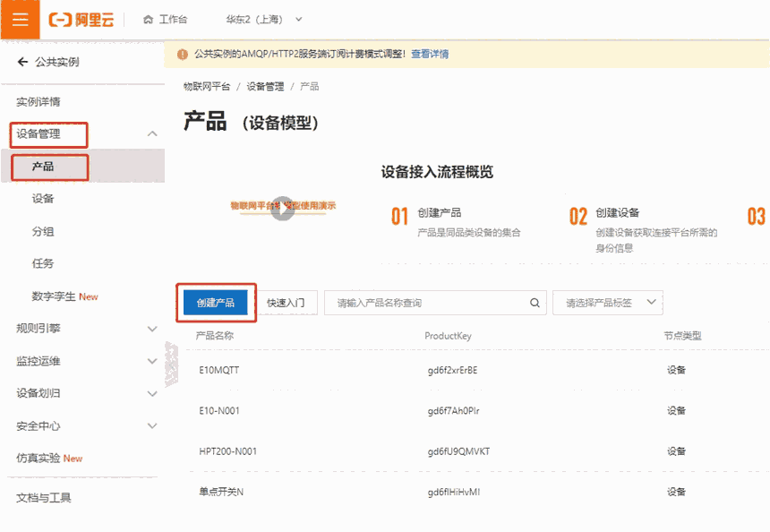
Task: Expand the 安全中心 menu
Action: point(152,426)
